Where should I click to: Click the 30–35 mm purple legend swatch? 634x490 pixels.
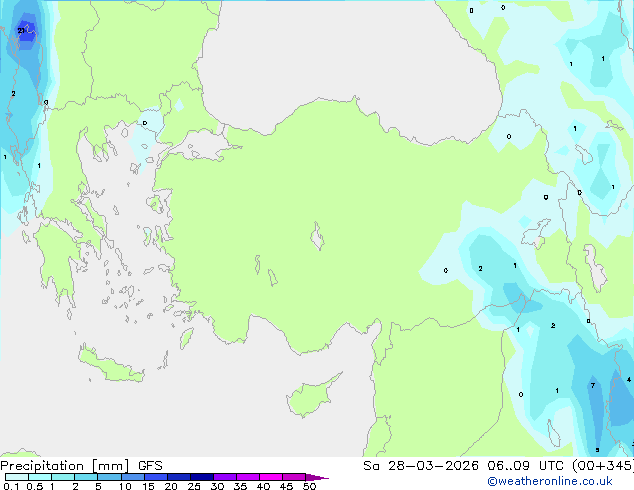coord(225,477)
